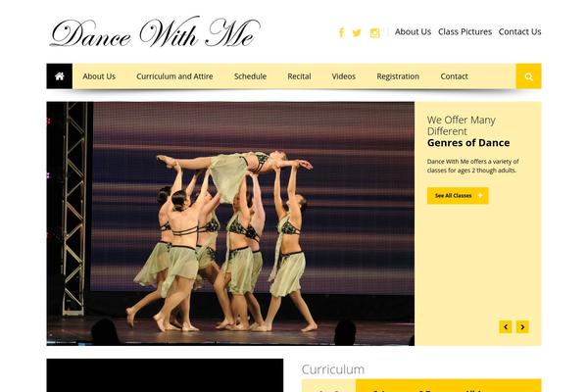Open the Facebook social icon
This screenshot has width=588, height=392.
[x=341, y=32]
